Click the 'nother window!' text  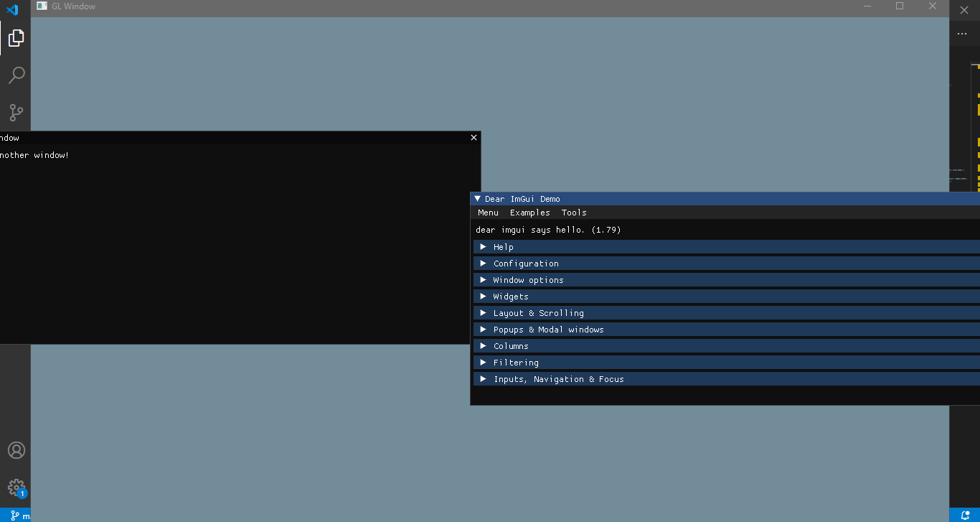34,155
